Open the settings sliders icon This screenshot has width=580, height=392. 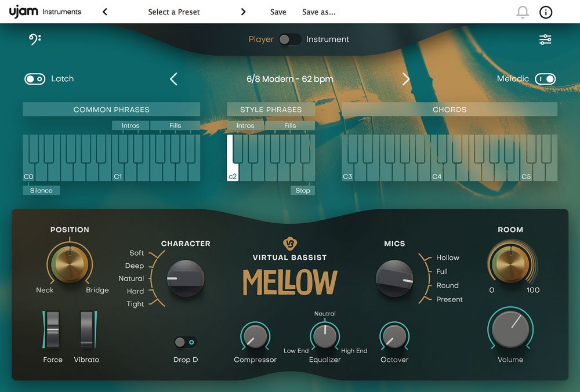[545, 39]
